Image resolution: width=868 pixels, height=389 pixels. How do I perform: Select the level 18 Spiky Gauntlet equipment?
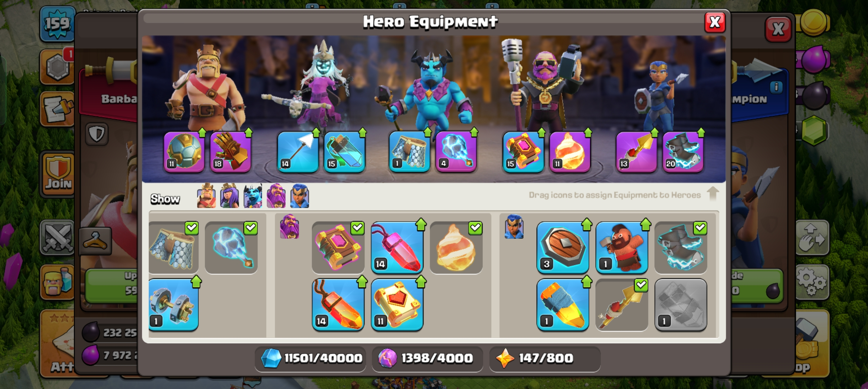(231, 152)
